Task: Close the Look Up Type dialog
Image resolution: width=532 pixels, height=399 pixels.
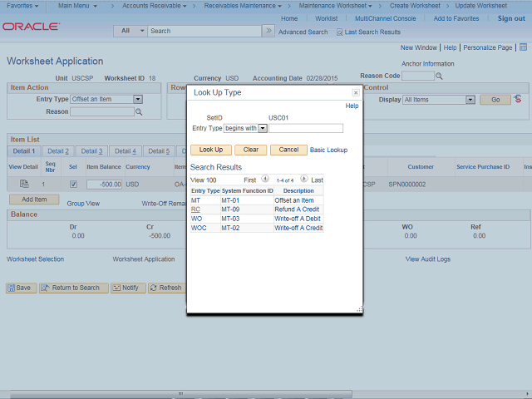Action: (356, 93)
